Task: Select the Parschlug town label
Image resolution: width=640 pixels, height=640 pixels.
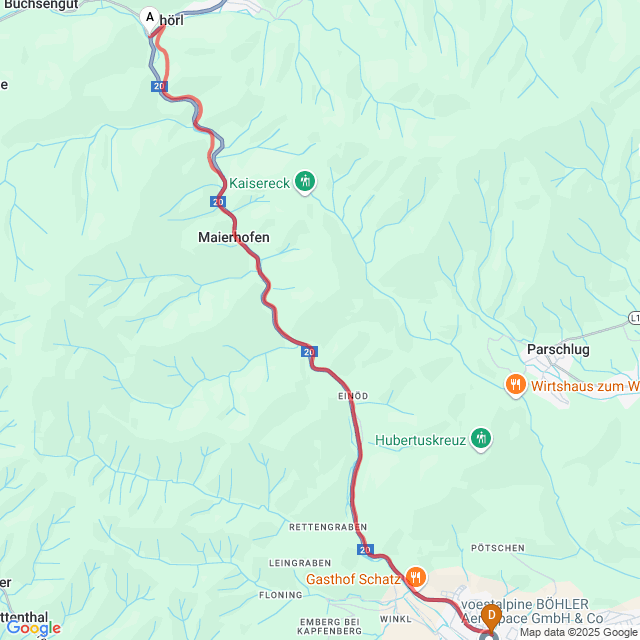Action: [558, 350]
